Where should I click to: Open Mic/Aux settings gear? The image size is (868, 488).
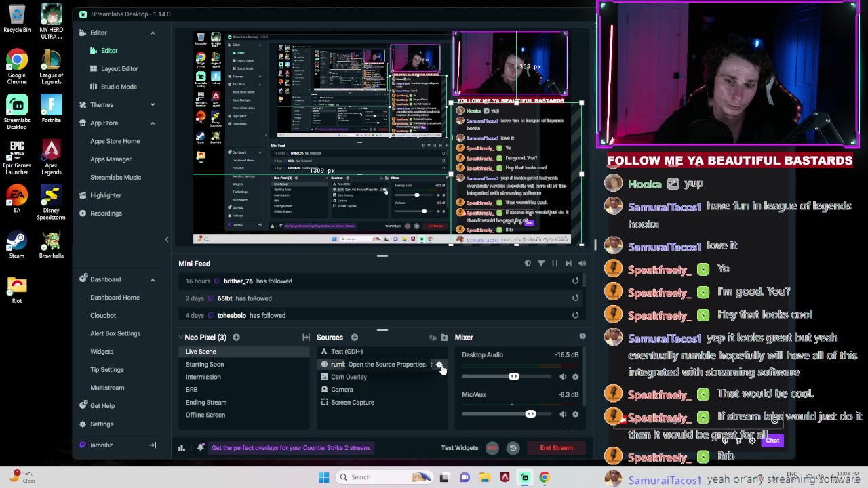pos(576,414)
